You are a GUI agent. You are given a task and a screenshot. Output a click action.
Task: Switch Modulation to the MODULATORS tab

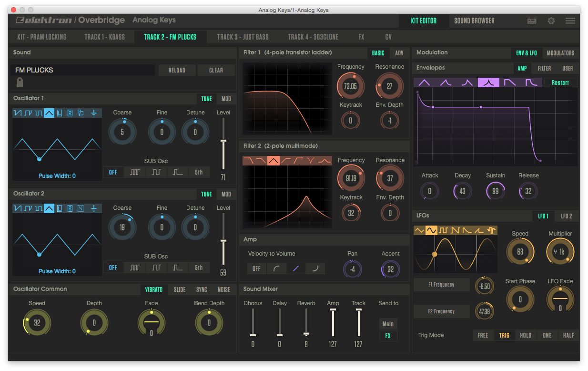pyautogui.click(x=560, y=53)
